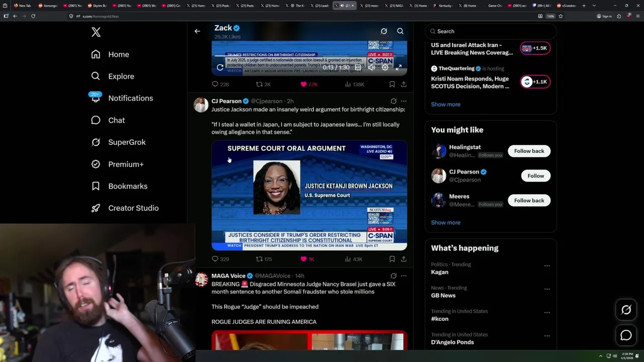Seek the video progress bar
Image resolution: width=644 pixels, height=362 pixels.
(x=310, y=55)
